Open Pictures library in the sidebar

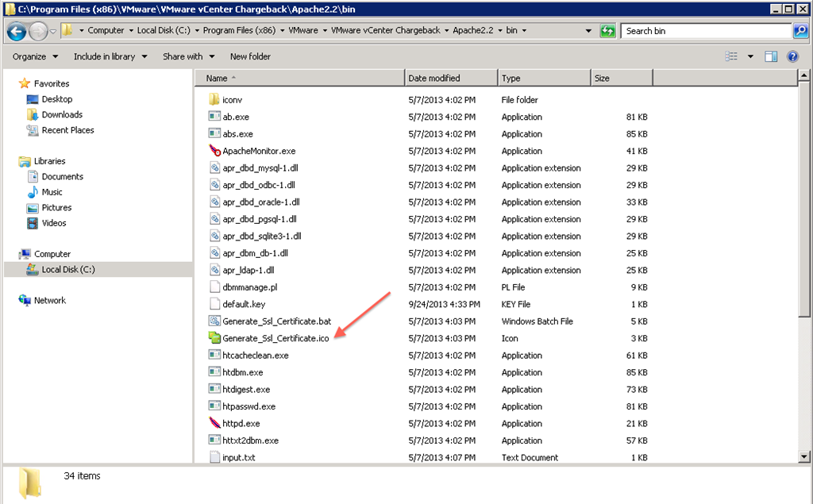tap(56, 207)
